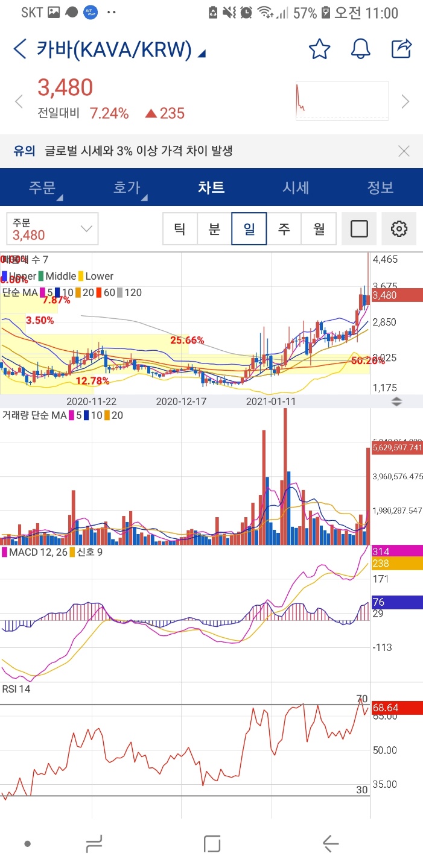Tap the 12.78% annotation on chart
The image size is (423, 868).
92,380
